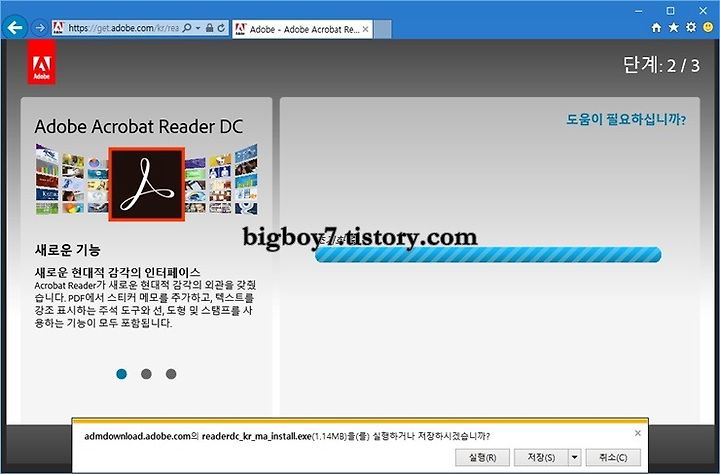This screenshot has height=474, width=720.
Task: Select the third carousel dot
Action: point(171,374)
